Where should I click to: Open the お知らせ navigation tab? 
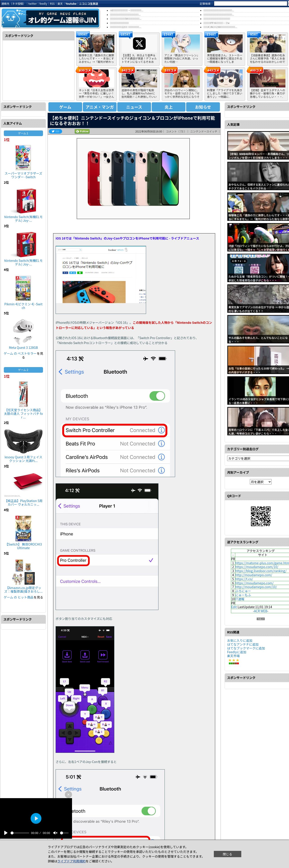click(203, 107)
